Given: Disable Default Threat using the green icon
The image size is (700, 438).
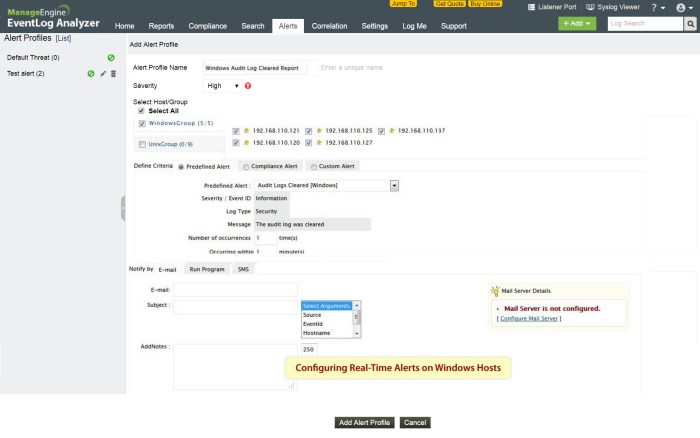Looking at the screenshot, I should [x=111, y=58].
